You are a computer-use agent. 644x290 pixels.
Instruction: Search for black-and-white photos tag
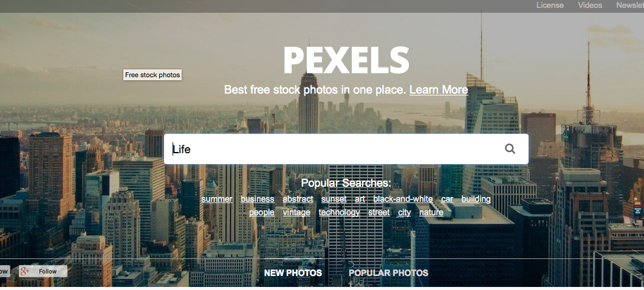(x=403, y=199)
